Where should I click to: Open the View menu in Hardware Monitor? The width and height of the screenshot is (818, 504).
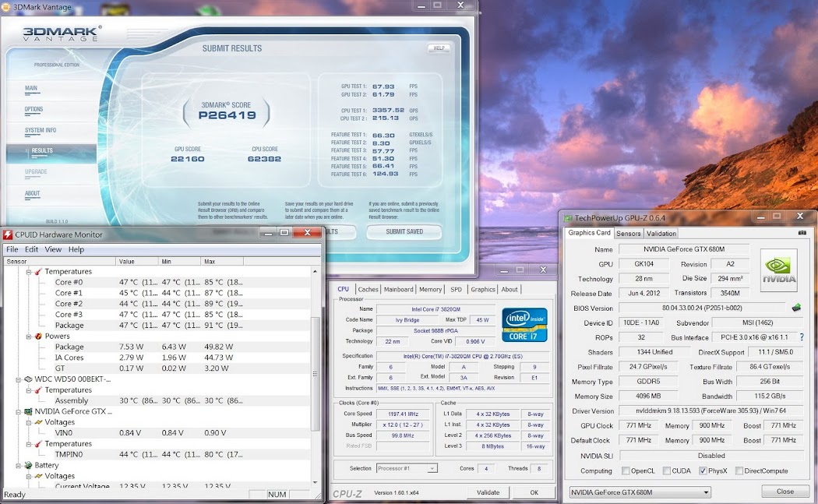point(53,249)
